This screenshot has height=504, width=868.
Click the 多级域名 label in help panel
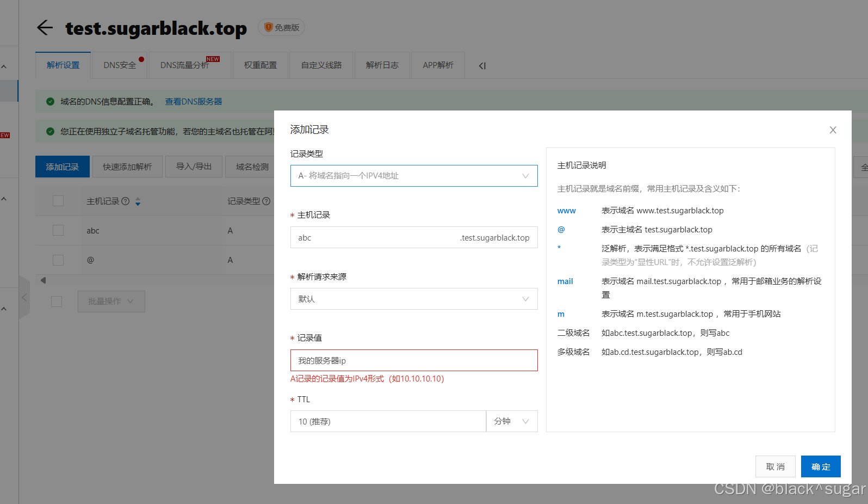click(573, 352)
